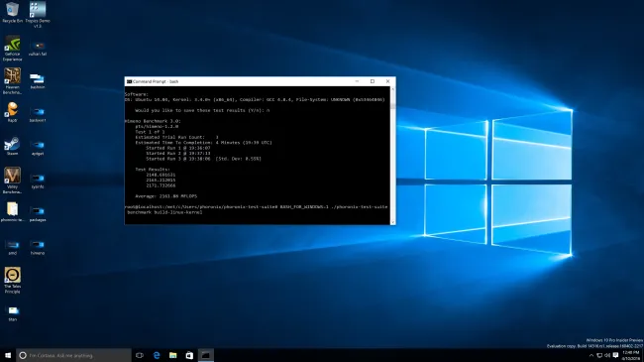Image resolution: width=644 pixels, height=362 pixels.
Task: Select the phoronix-test-suite folder icon
Action: (x=12, y=212)
